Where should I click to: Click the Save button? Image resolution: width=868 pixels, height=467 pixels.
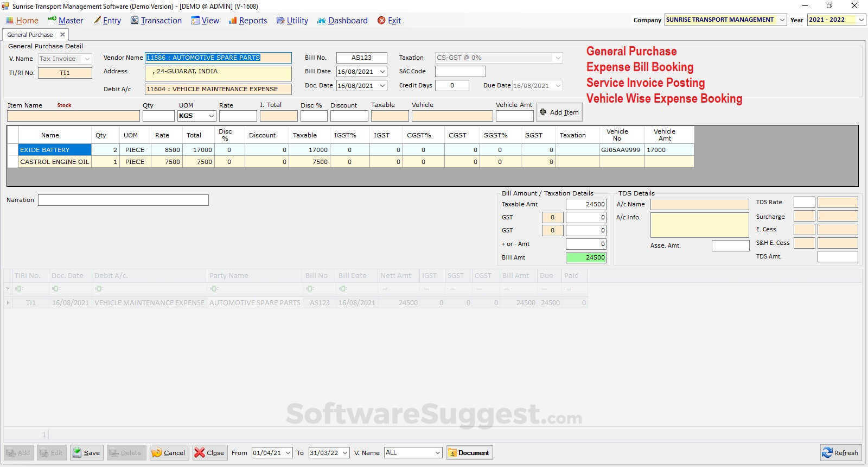pos(86,452)
